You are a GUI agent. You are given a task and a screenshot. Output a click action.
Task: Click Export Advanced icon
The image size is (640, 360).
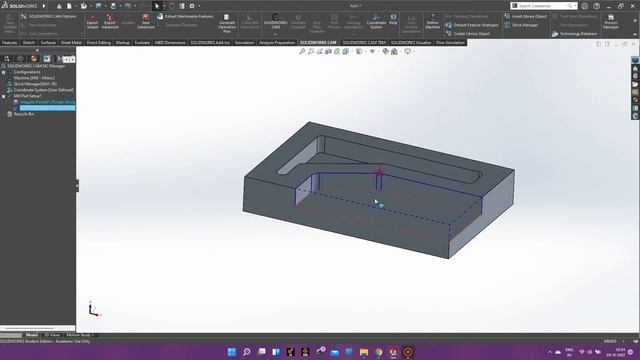coord(110,21)
